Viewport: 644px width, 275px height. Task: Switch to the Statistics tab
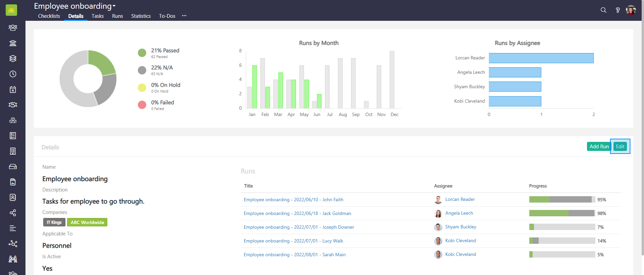(x=141, y=16)
